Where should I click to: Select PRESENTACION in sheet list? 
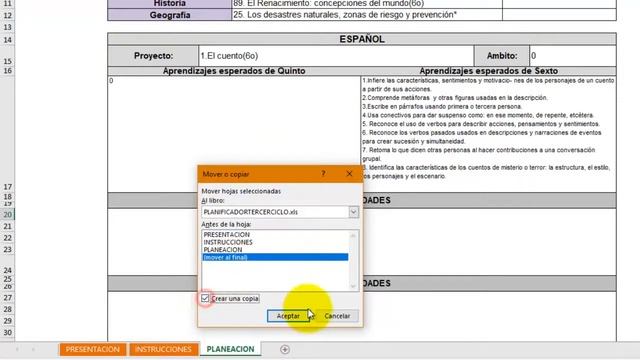pos(227,235)
